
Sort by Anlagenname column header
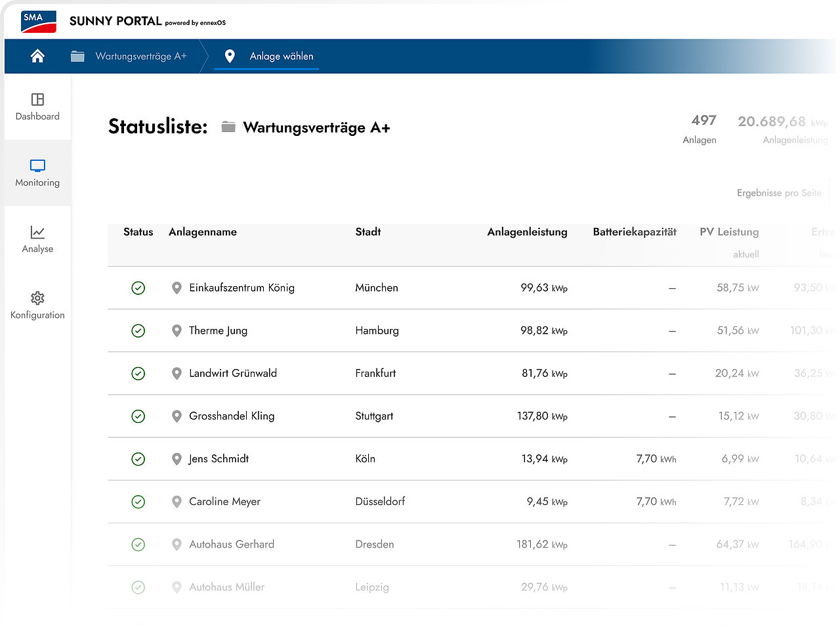pos(203,232)
